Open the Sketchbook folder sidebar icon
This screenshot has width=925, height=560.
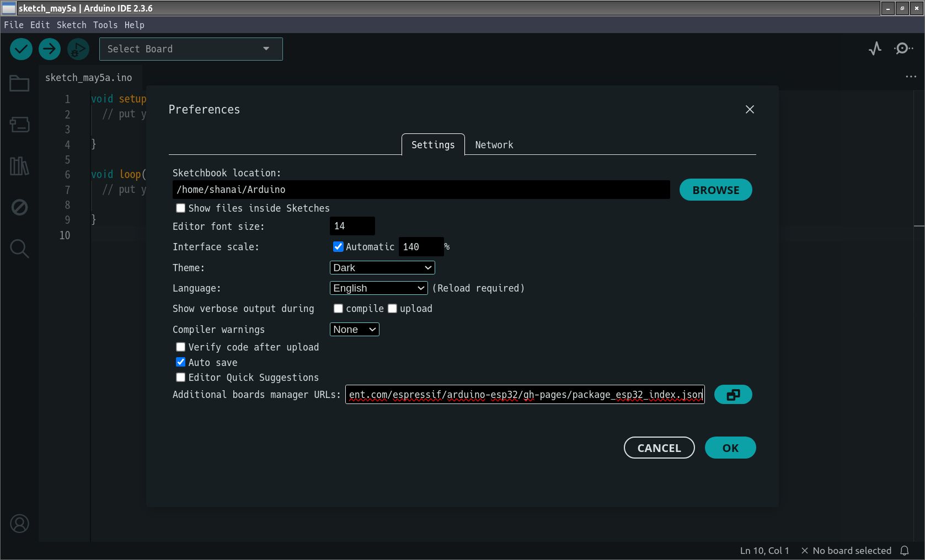click(x=19, y=84)
